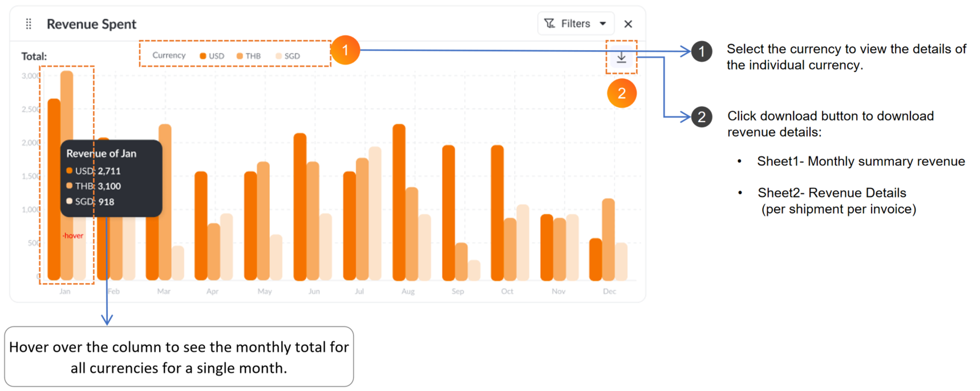Viewport: 980px width, 391px height.
Task: Click the funnel icon in Filters
Action: [x=549, y=23]
